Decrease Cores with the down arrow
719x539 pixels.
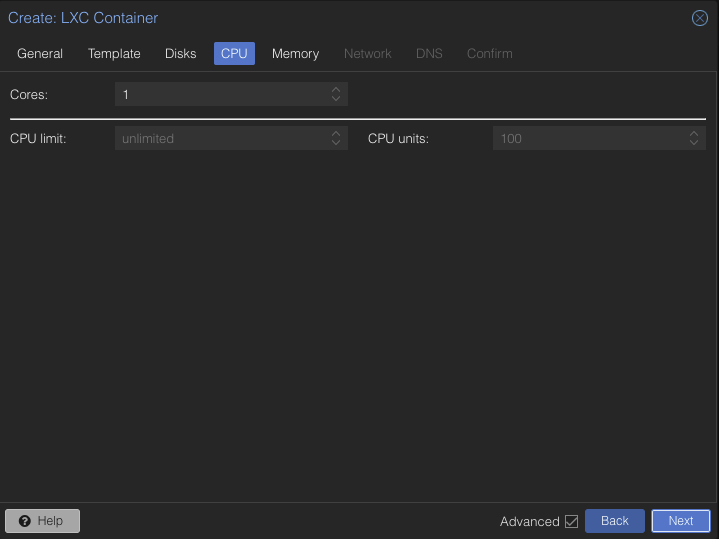click(336, 99)
